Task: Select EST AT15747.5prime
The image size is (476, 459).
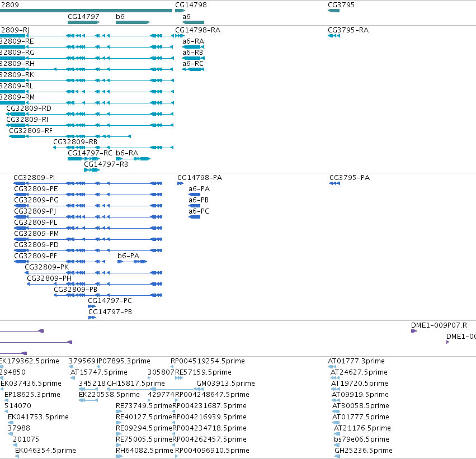Action: coord(73,378)
